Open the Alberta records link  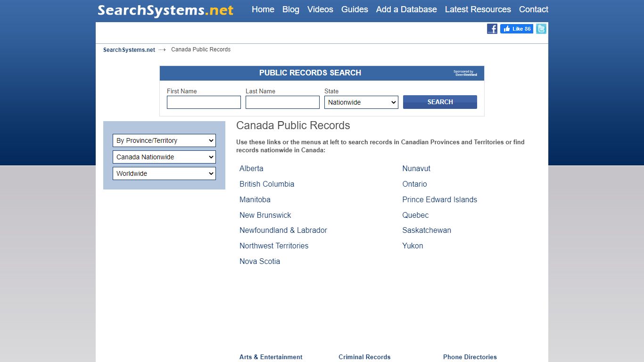pos(251,168)
